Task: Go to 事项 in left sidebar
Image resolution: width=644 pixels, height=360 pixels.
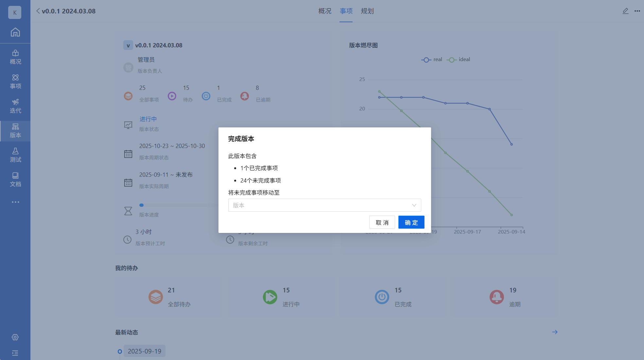Action: [15, 82]
